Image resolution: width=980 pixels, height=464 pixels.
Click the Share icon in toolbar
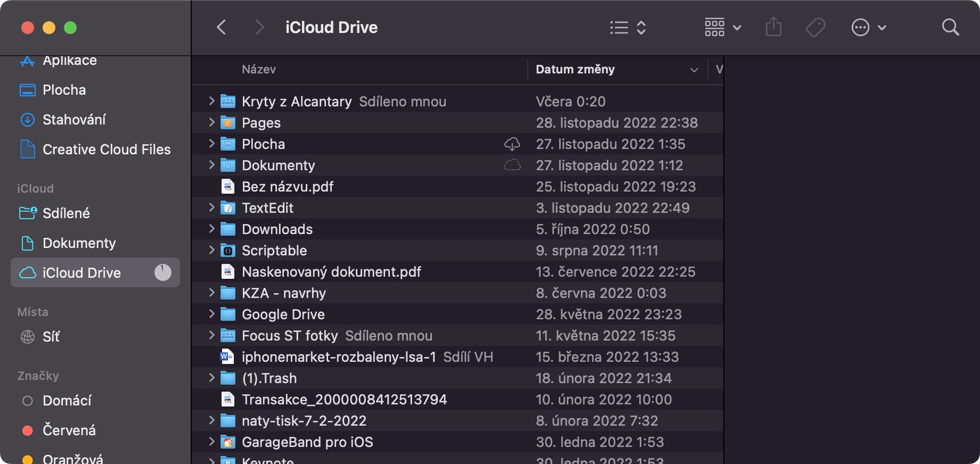click(773, 27)
